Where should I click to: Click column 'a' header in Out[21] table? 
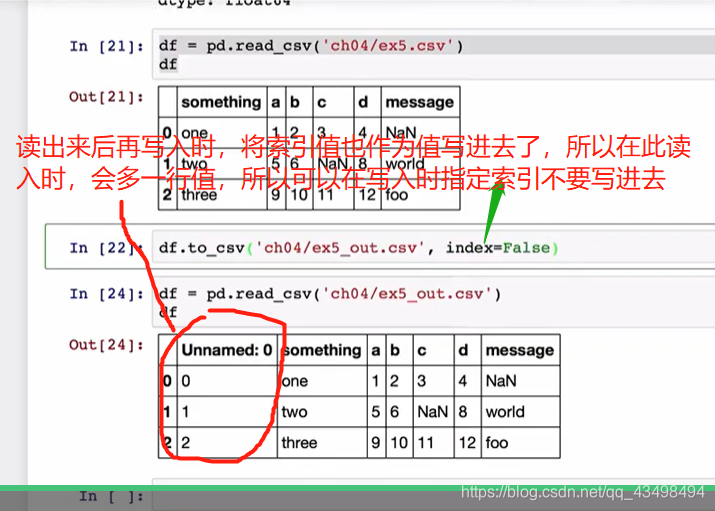pos(276,102)
